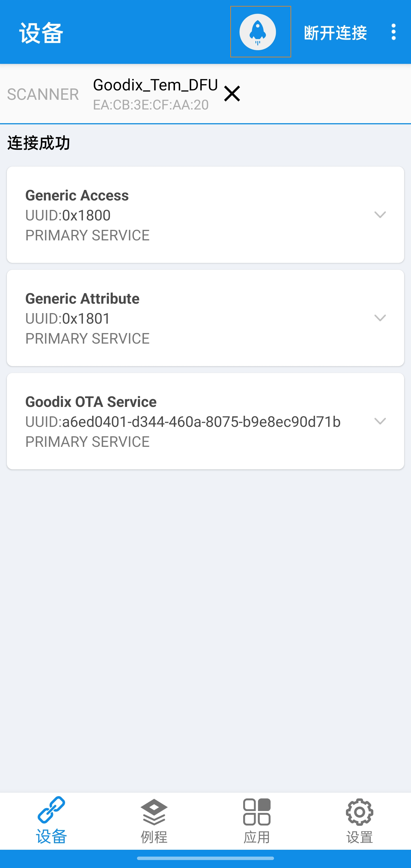
Task: Expand the Generic Access service chevron
Action: [380, 215]
